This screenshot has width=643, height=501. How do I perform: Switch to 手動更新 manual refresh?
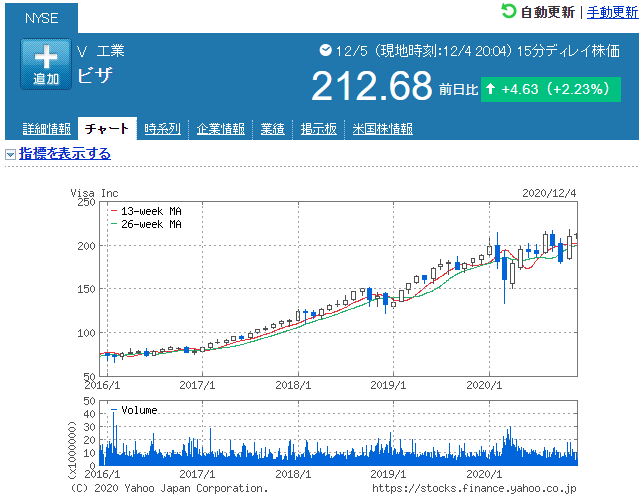click(612, 12)
